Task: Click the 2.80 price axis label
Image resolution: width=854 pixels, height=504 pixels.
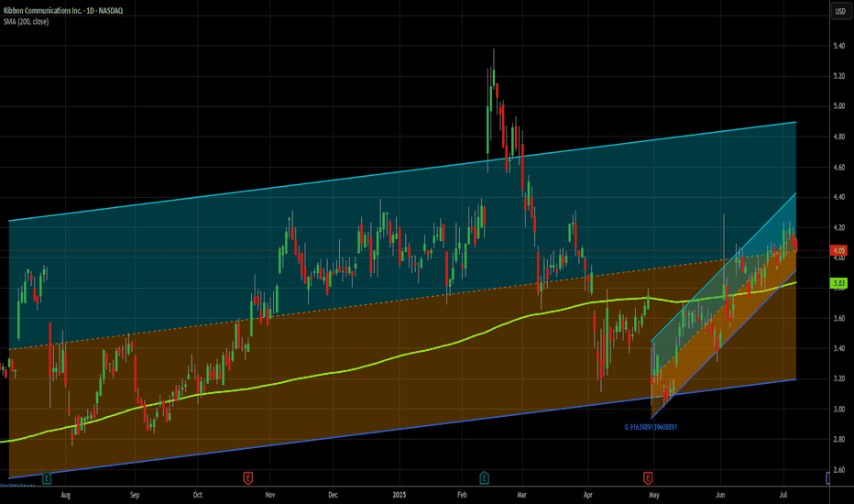Action: (x=838, y=439)
